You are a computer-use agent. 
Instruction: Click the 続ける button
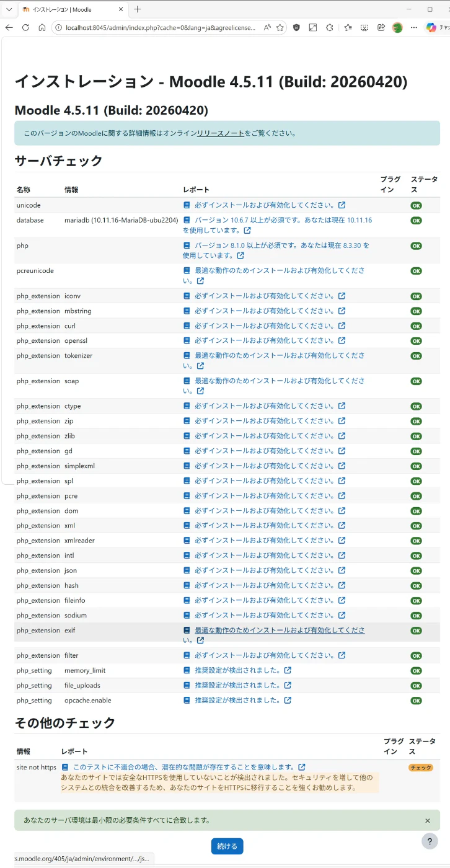tap(227, 846)
